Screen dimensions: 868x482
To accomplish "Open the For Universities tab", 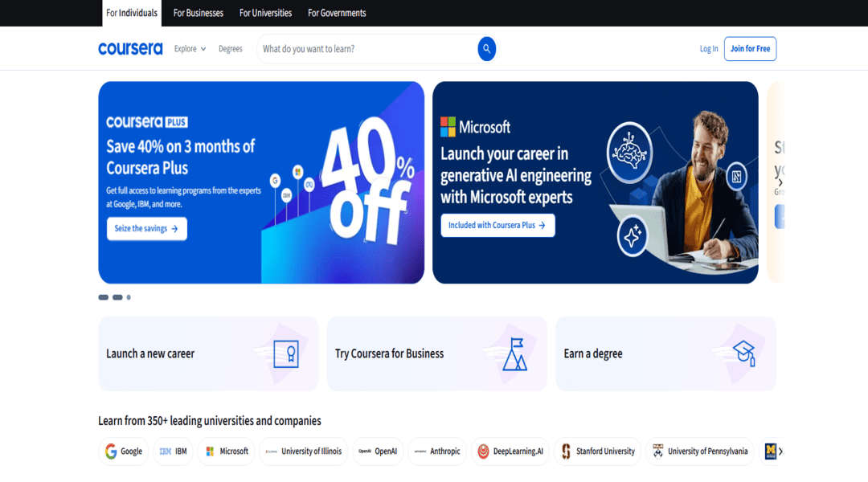I will click(x=266, y=13).
